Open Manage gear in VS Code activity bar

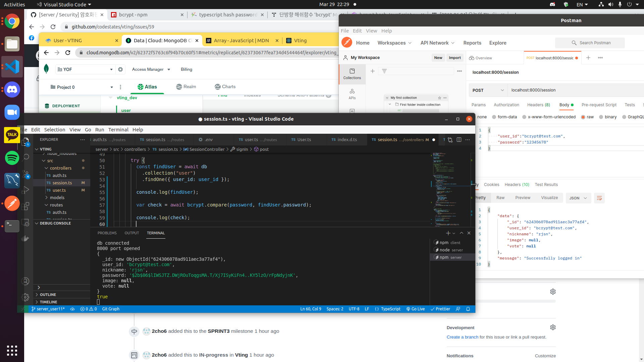click(25, 297)
